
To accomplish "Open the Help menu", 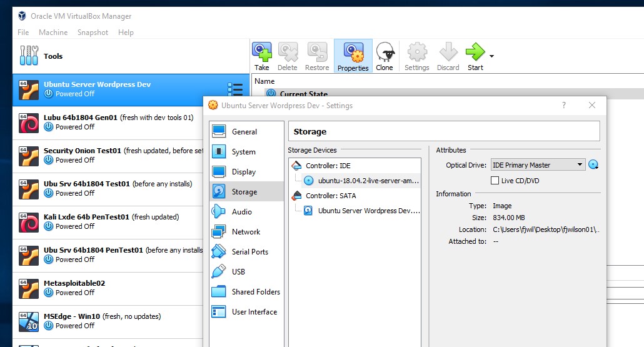I will pyautogui.click(x=126, y=33).
